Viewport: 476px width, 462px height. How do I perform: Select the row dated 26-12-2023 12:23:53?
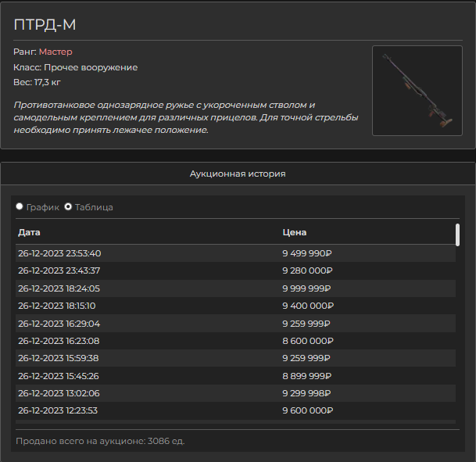point(235,410)
